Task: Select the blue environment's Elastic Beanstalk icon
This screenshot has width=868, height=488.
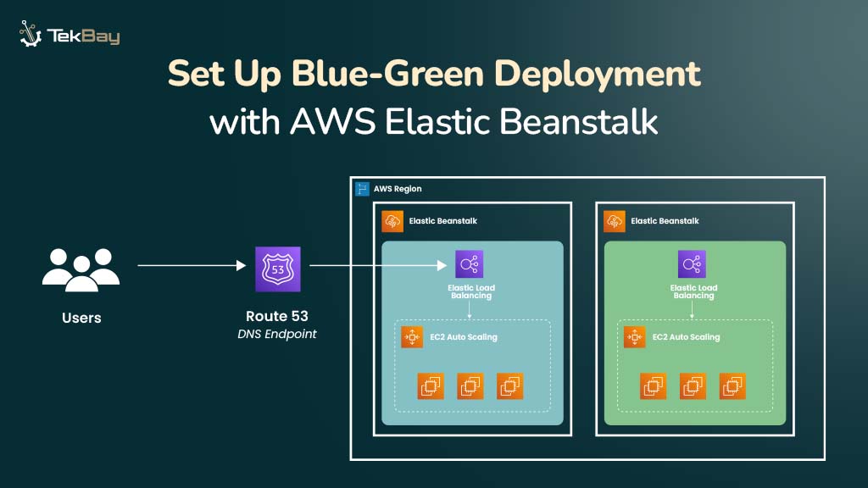Action: 393,220
